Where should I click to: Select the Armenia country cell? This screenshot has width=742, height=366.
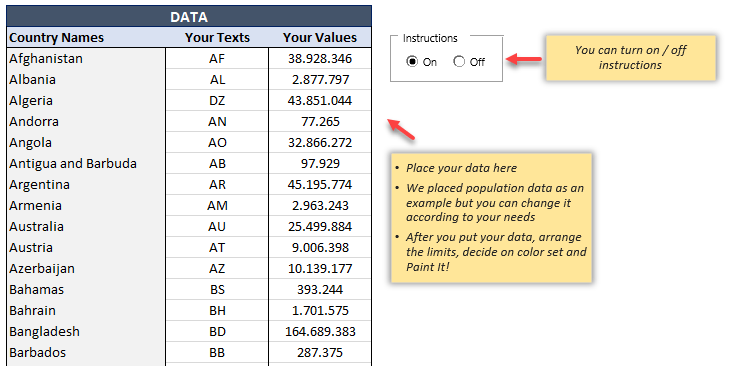click(x=86, y=205)
